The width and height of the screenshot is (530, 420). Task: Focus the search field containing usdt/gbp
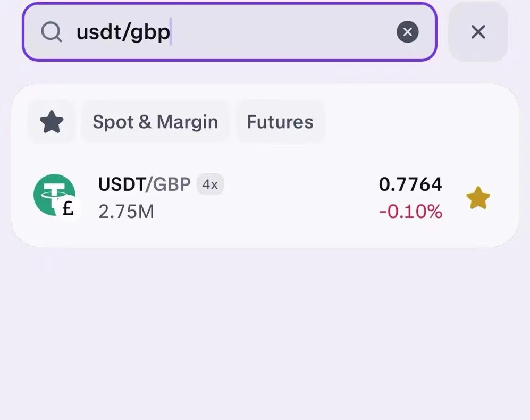point(230,32)
